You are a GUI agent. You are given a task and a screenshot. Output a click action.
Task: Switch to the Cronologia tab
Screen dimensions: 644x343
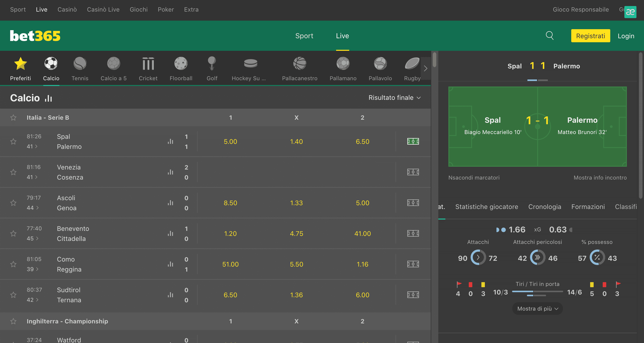[545, 207]
